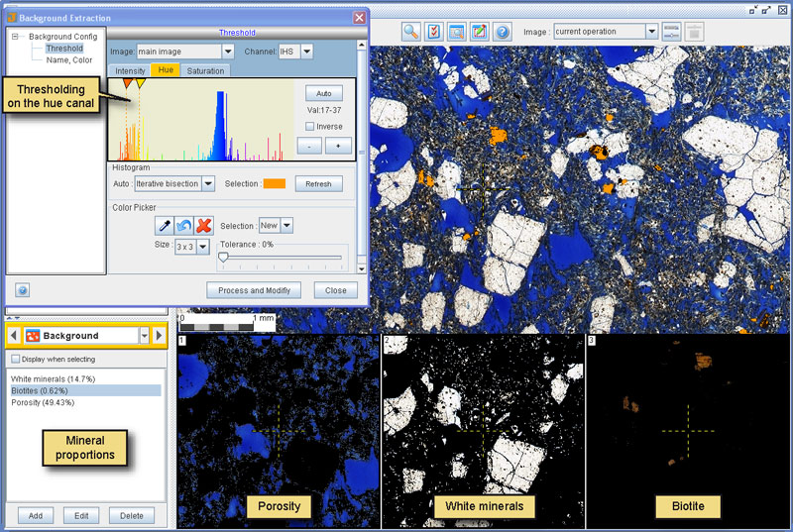Toggle Display when selecting checkbox
The image size is (793, 532).
coord(16,360)
